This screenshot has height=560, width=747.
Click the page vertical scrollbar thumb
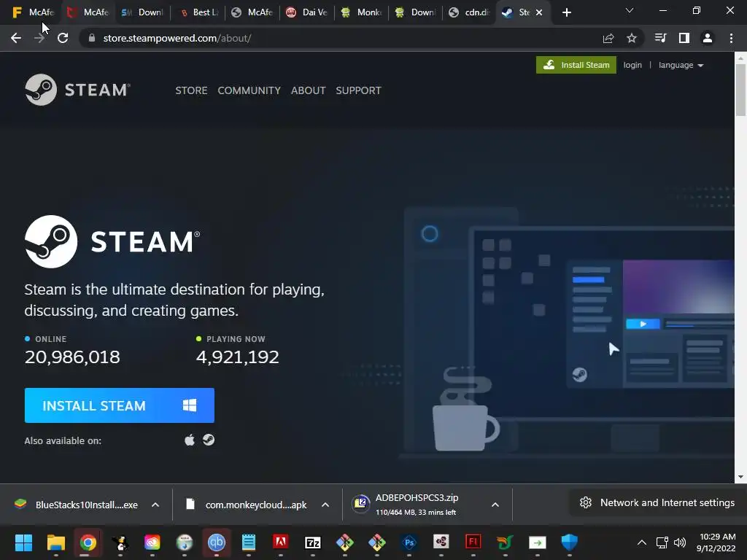tap(740, 89)
